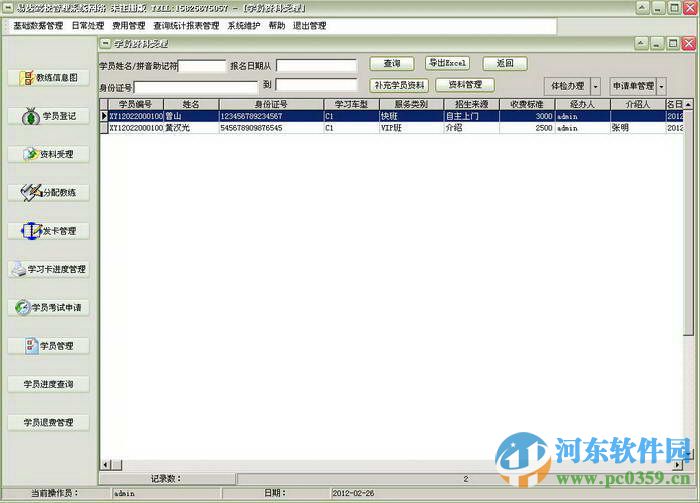Sort by the 收费标准 column header

(527, 104)
